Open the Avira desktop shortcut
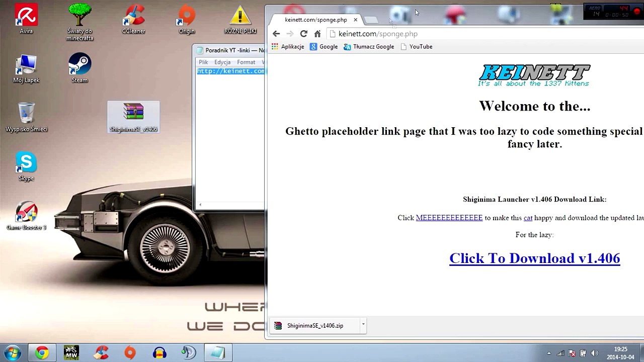Viewport: 644px width, 362px height. click(26, 19)
